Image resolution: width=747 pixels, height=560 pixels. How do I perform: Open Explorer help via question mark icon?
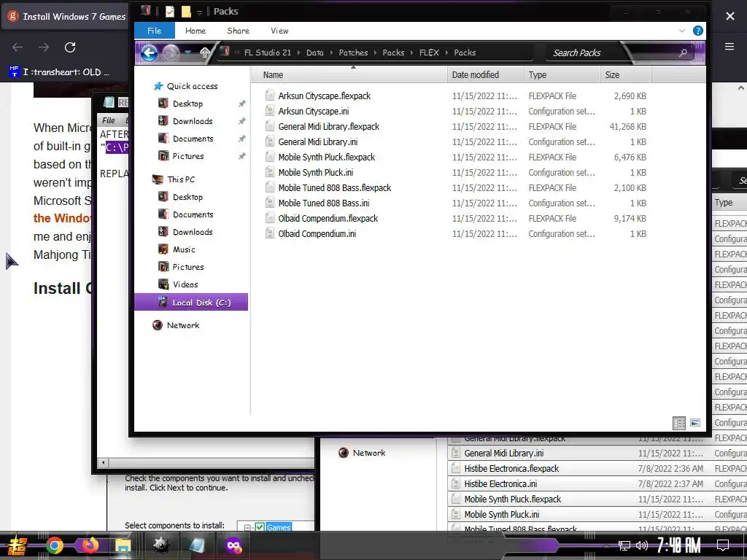698,31
